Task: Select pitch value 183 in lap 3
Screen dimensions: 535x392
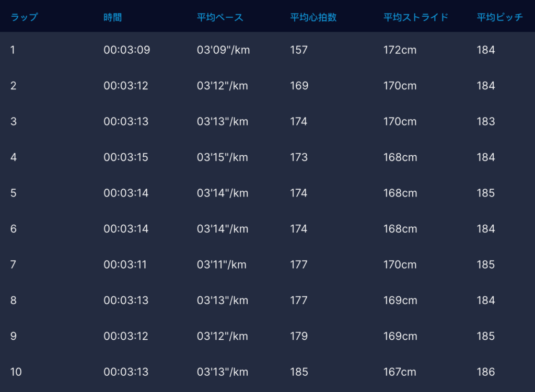Action: (x=485, y=122)
